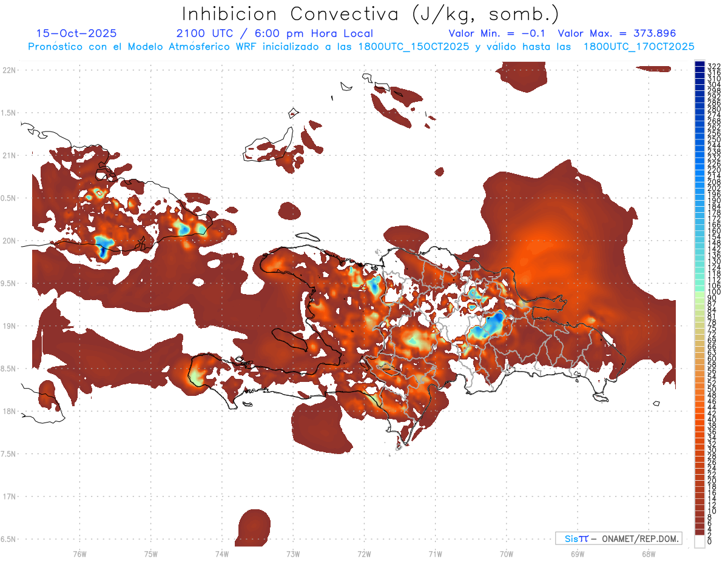Click the 'SisTT – ONAMET/REP.DOM.' credit box

[618, 538]
